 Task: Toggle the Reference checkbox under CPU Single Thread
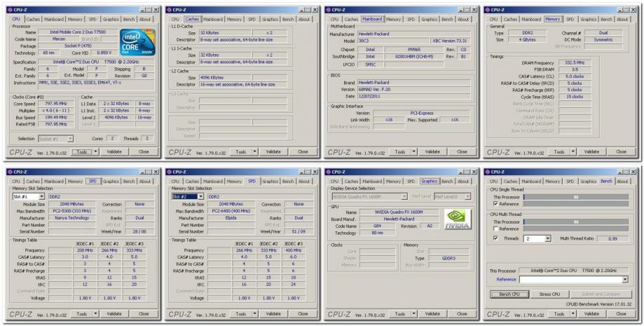495,204
